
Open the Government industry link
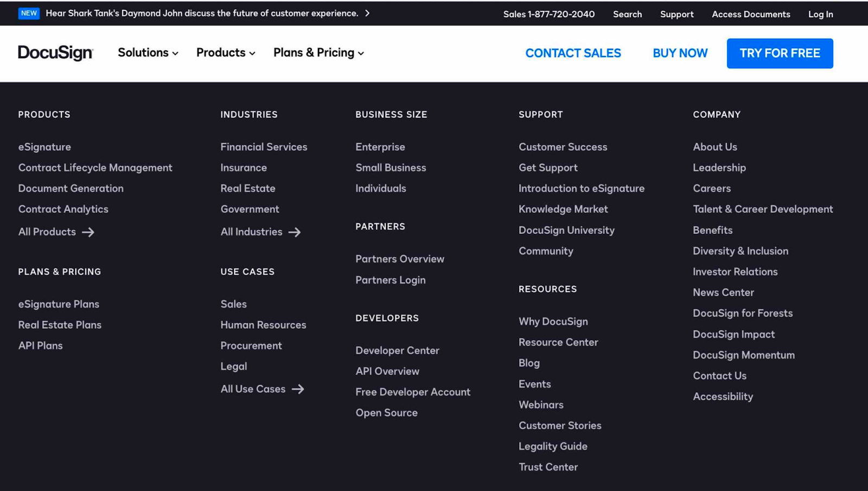pos(250,209)
